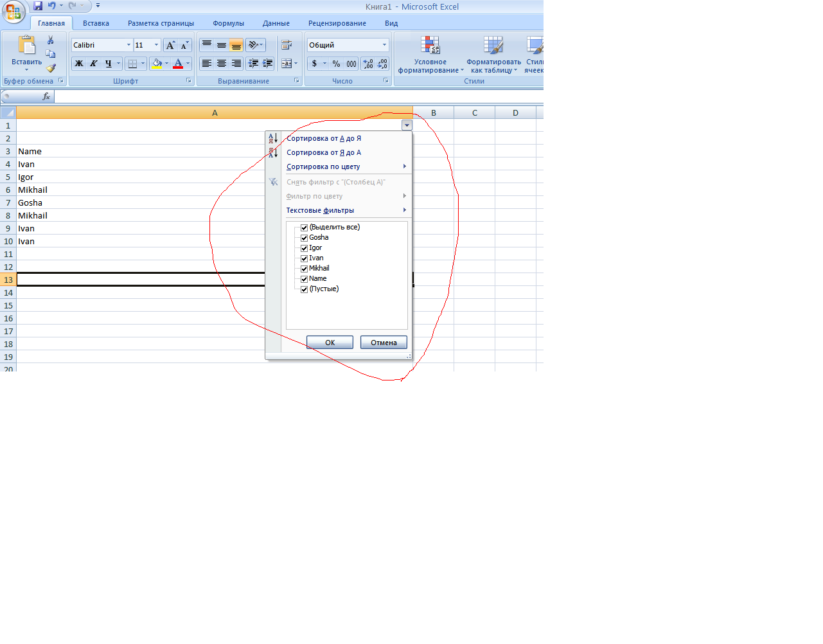Toggle the (Выделить все) checkbox

(305, 228)
